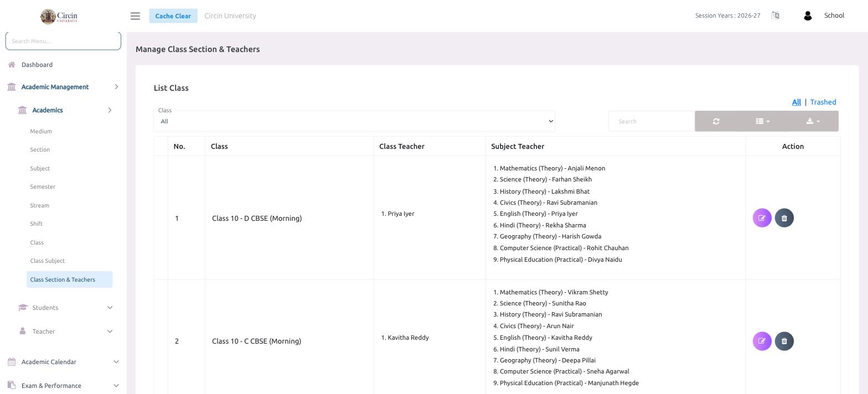The image size is (868, 394).
Task: Open the Semester menu item
Action: [x=43, y=186]
